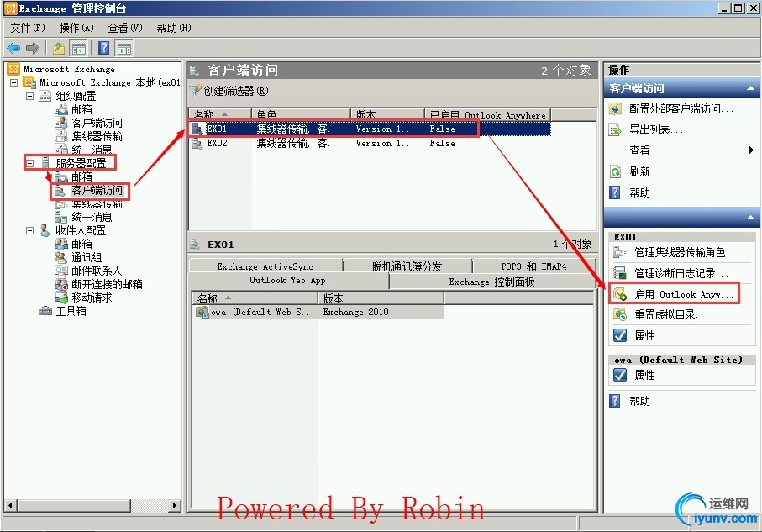Screen dimensions: 762x532
Task: Select 移动请求 tree item
Action: (92, 298)
